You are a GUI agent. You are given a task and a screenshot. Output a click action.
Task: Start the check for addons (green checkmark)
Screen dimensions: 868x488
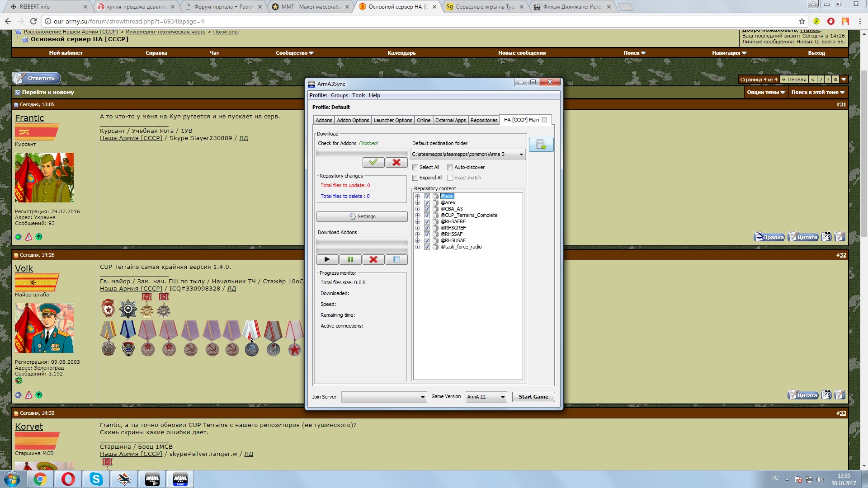coord(373,162)
